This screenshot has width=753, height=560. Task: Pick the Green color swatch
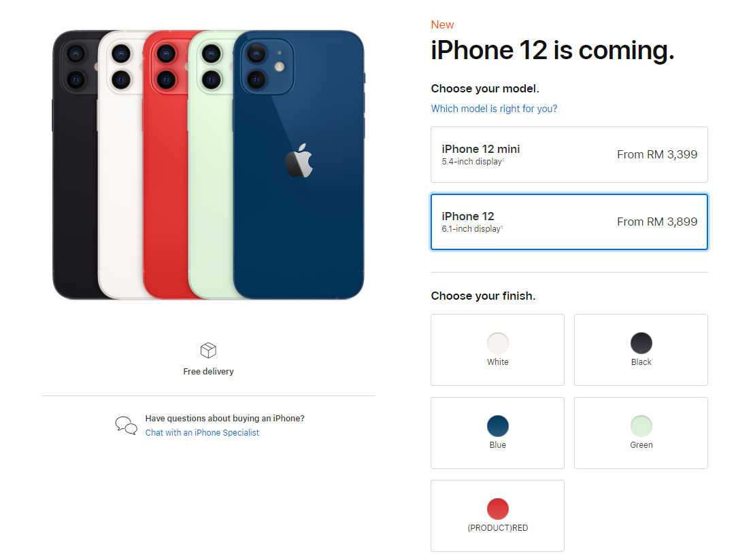[x=641, y=425]
